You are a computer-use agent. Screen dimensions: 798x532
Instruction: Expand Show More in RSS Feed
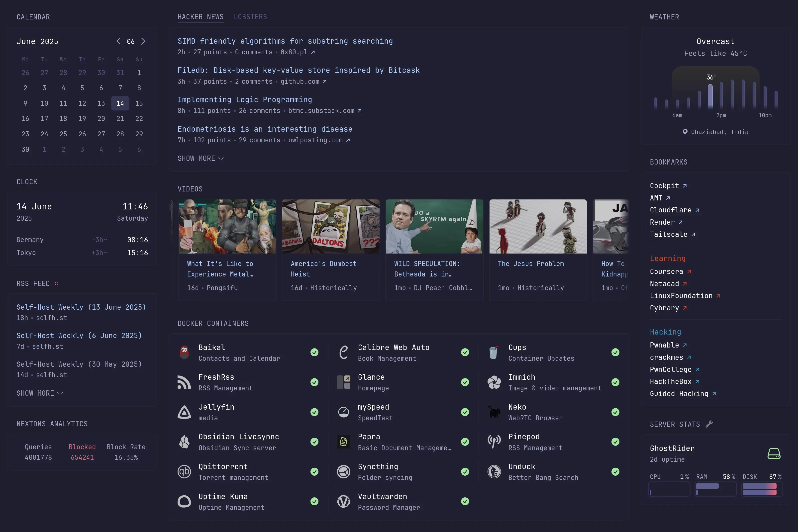[40, 393]
